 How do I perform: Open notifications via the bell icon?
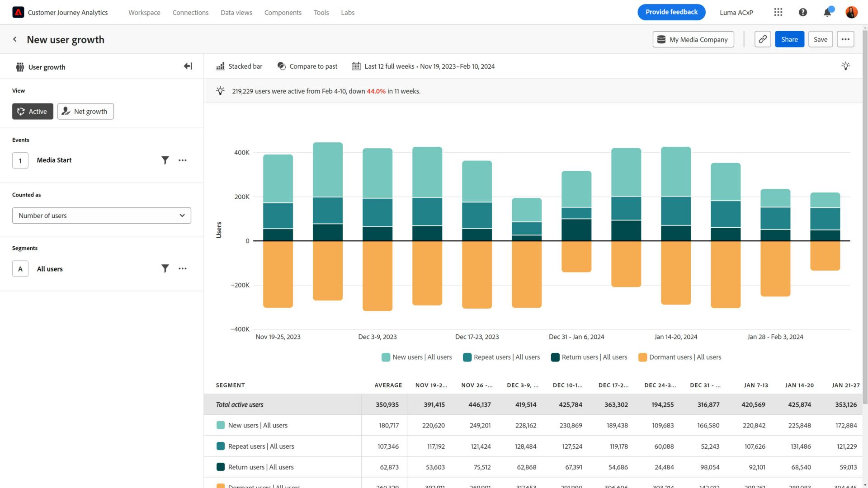[827, 12]
